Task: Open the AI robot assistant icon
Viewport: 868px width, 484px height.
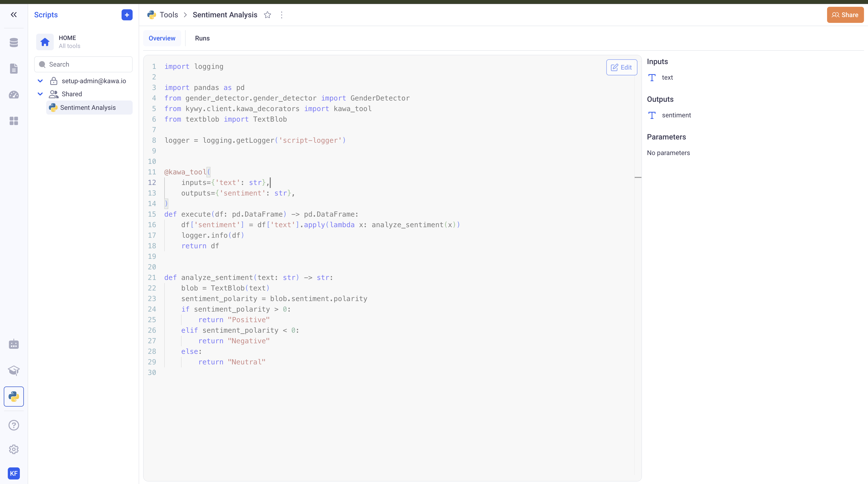Action: pos(14,344)
